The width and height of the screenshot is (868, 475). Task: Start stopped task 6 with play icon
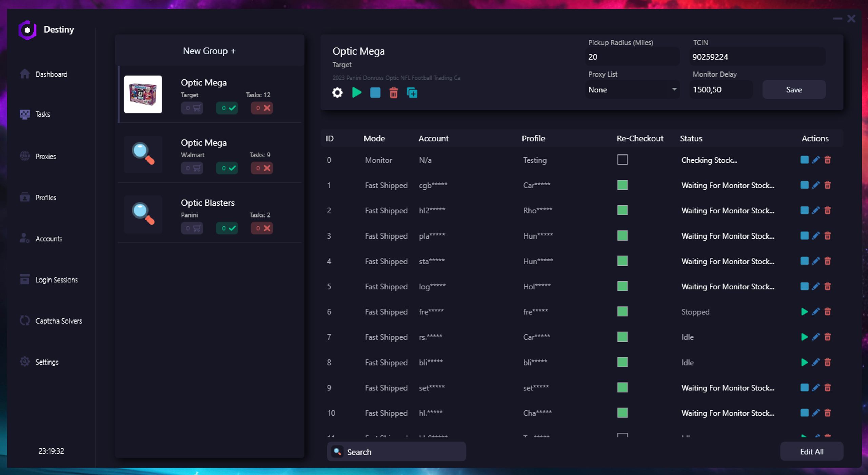pyautogui.click(x=804, y=312)
